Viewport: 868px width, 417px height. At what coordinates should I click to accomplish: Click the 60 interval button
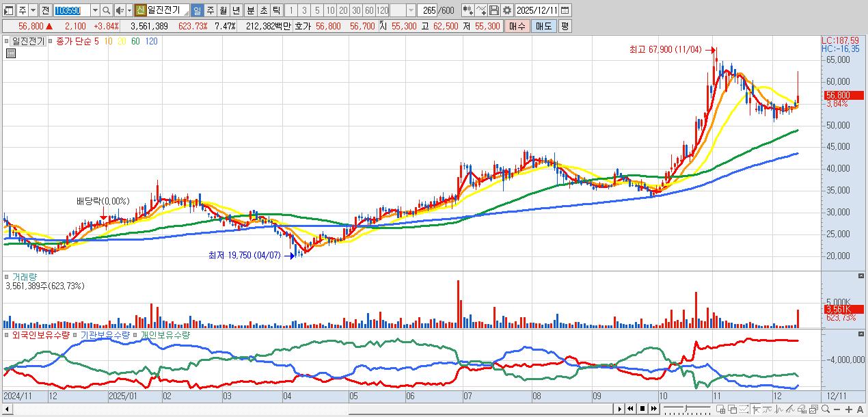(x=369, y=10)
